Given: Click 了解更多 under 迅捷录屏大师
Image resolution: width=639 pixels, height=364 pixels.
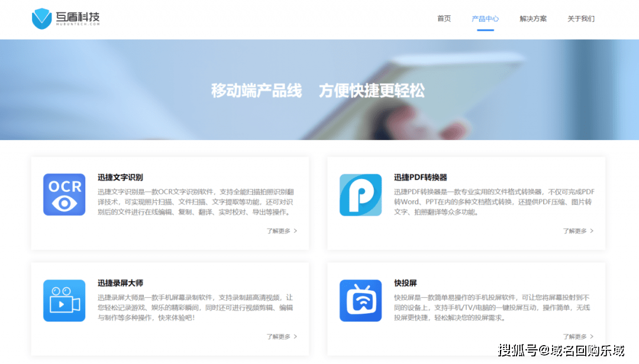Looking at the screenshot, I should coord(282,337).
